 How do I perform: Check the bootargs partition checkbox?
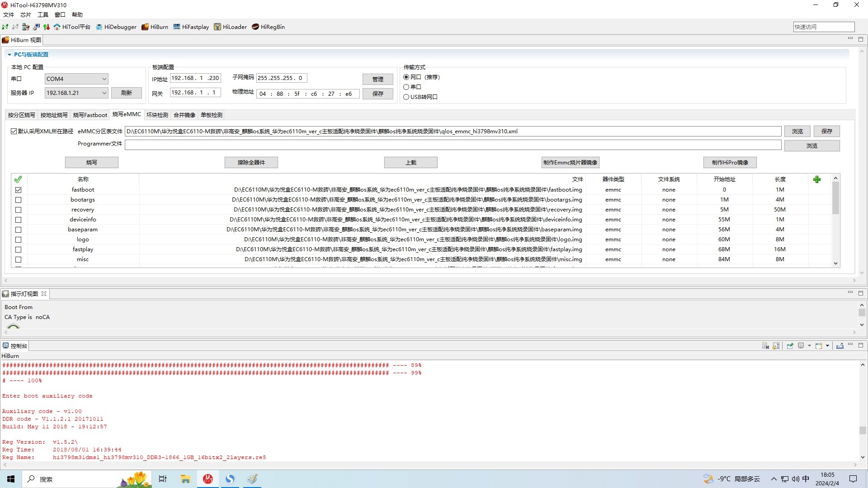(x=18, y=200)
